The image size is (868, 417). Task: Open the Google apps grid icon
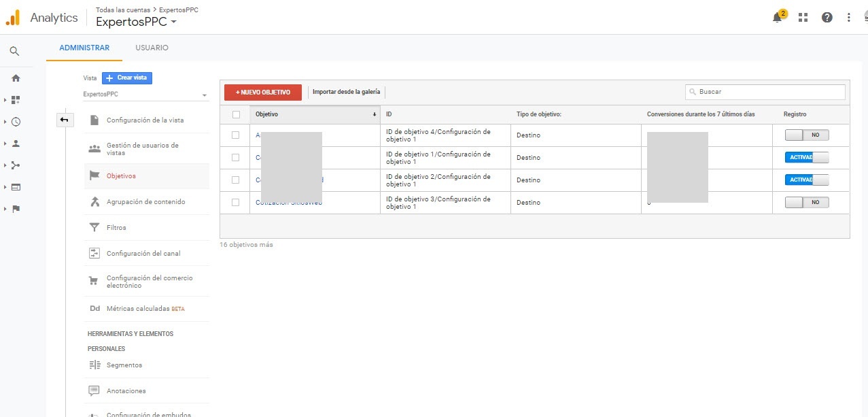coord(803,18)
